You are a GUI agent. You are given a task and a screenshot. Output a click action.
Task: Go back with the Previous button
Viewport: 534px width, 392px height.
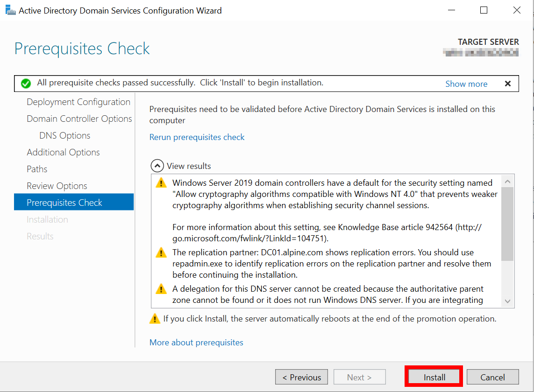tap(301, 377)
